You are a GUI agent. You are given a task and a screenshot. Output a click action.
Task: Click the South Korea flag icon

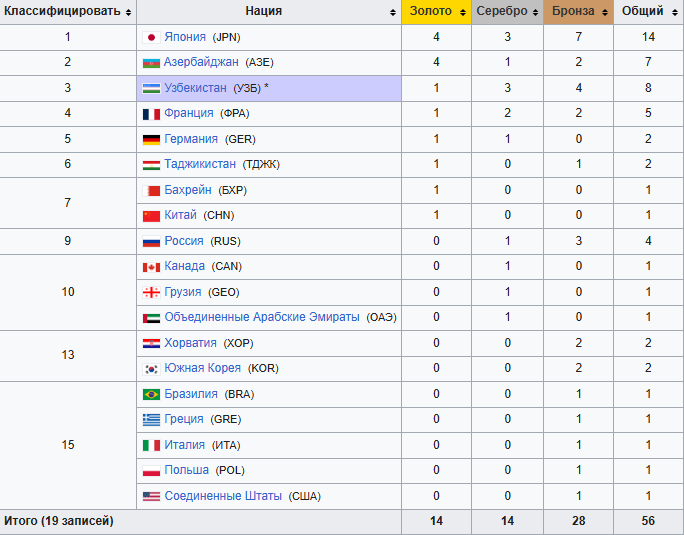[x=152, y=368]
